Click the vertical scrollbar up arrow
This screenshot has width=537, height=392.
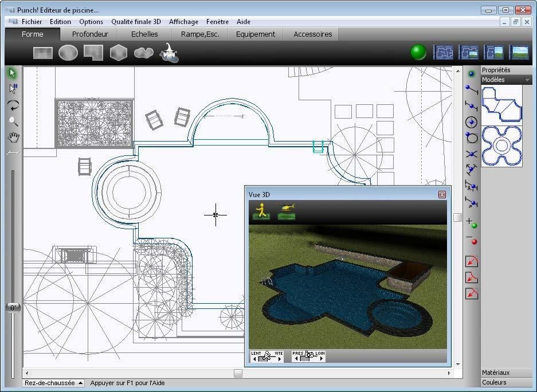point(458,71)
